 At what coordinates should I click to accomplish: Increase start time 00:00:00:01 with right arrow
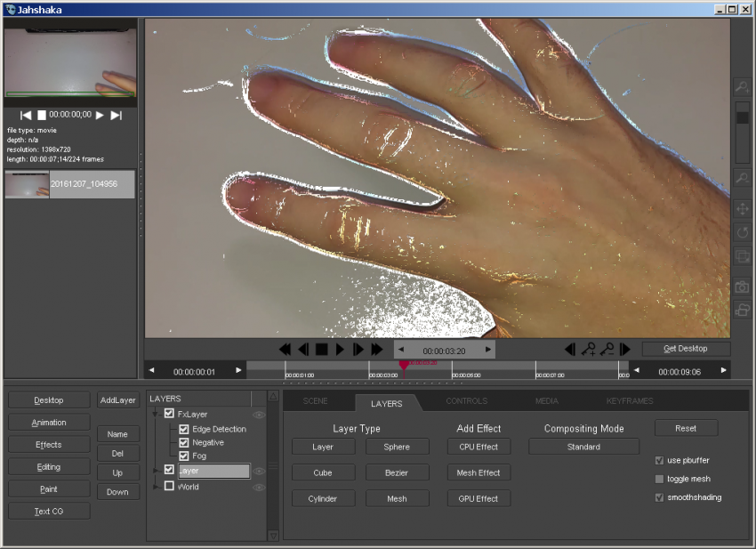tap(238, 370)
